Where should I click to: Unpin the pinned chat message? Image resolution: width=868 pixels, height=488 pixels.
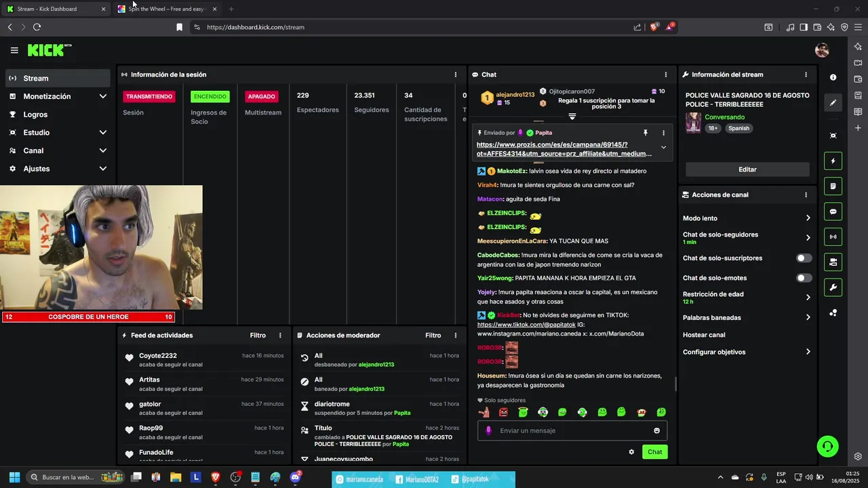point(646,133)
